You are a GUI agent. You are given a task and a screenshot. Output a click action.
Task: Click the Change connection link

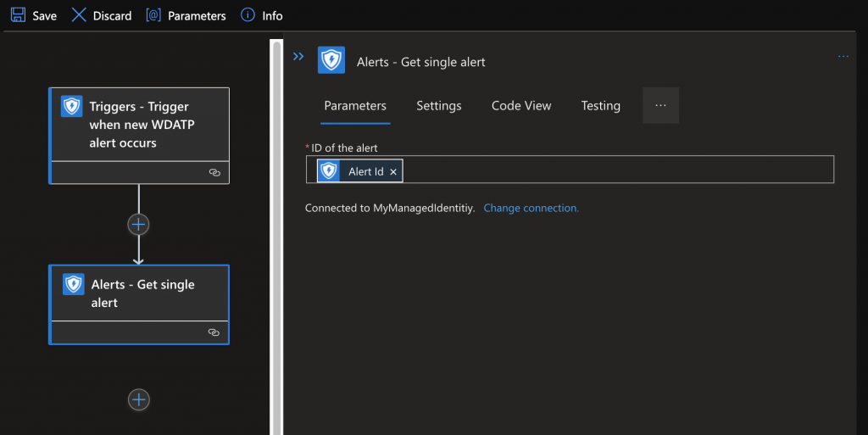pos(531,208)
